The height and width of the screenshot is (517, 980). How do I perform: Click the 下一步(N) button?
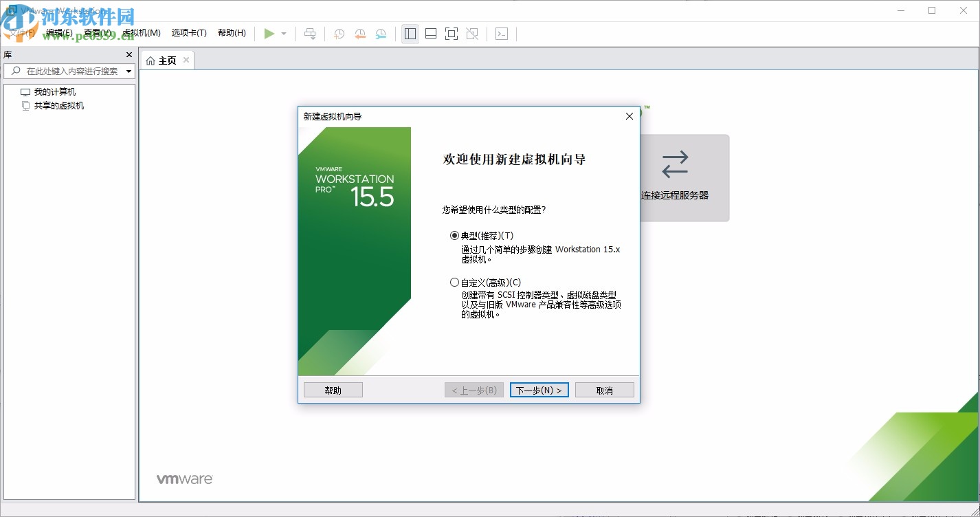pos(539,389)
